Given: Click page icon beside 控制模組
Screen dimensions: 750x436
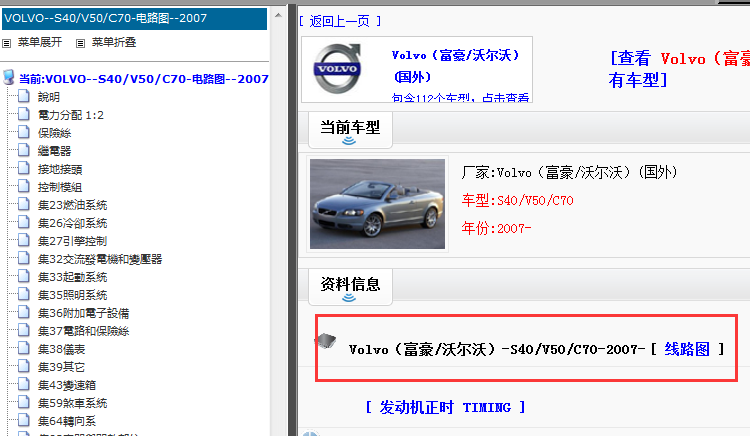Looking at the screenshot, I should (x=23, y=186).
